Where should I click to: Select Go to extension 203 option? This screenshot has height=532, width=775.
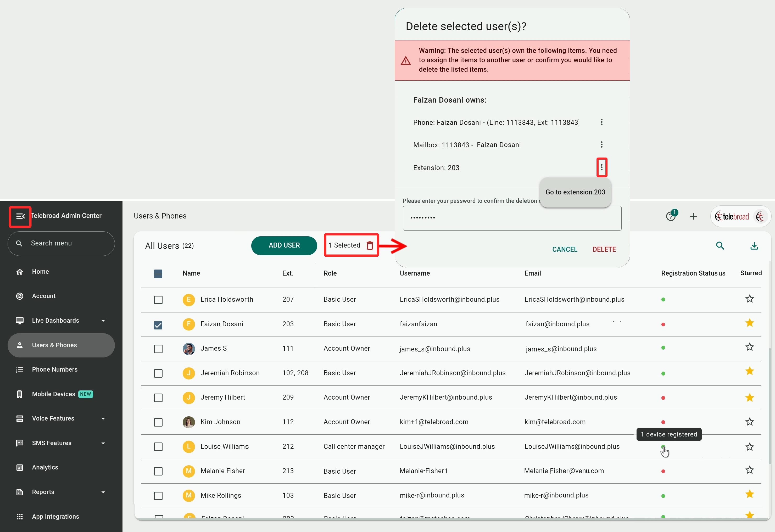tap(575, 192)
